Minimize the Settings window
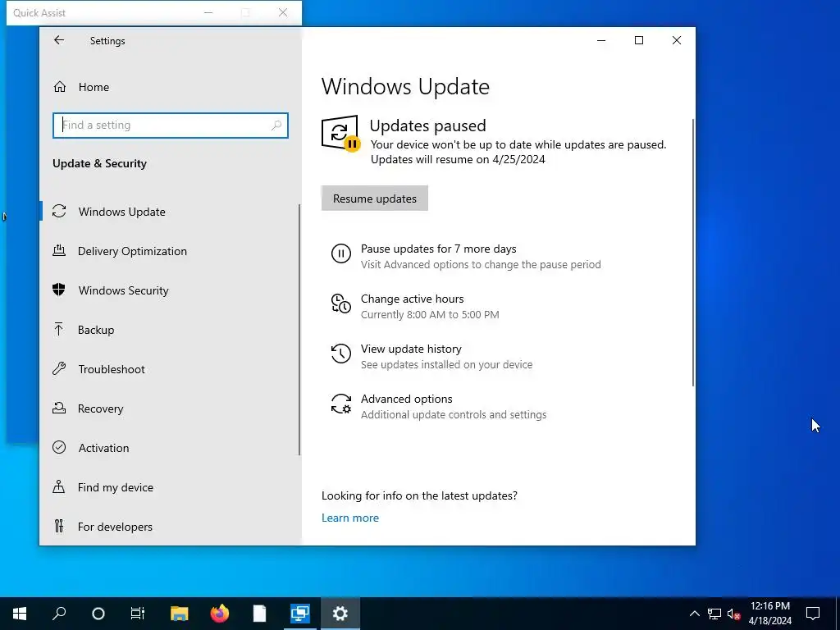Image resolution: width=840 pixels, height=630 pixels. tap(601, 40)
